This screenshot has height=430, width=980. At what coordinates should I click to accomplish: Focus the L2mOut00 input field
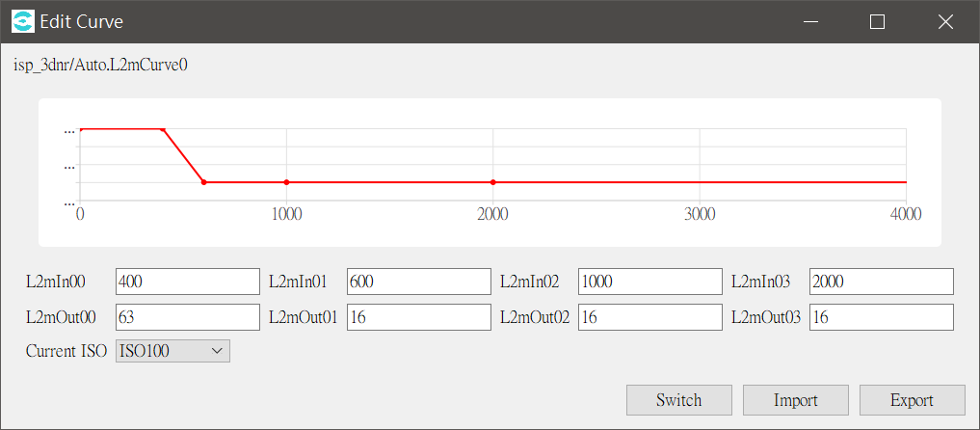pos(188,317)
